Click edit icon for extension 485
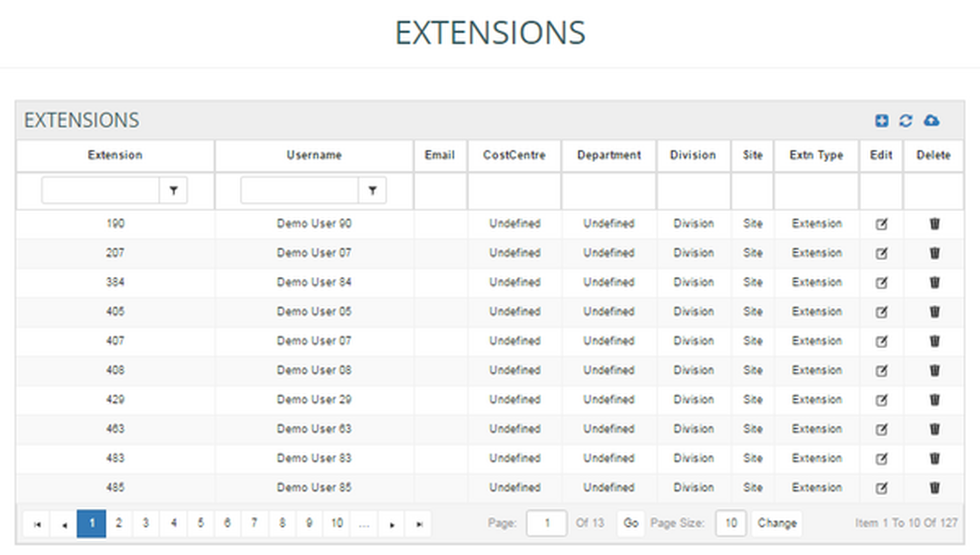This screenshot has height=555, width=980. 882,488
